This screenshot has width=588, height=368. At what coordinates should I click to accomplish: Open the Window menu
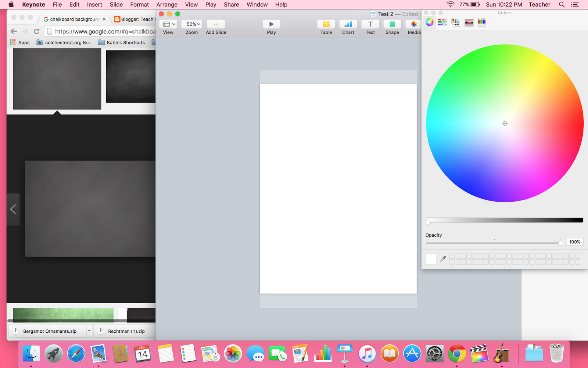coord(257,4)
